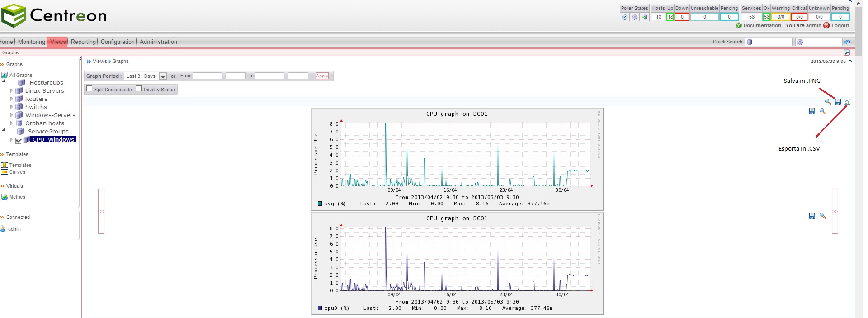The width and height of the screenshot is (868, 318).
Task: Click the menu toggle icon on Graphs bar
Action: pyautogui.click(x=847, y=52)
